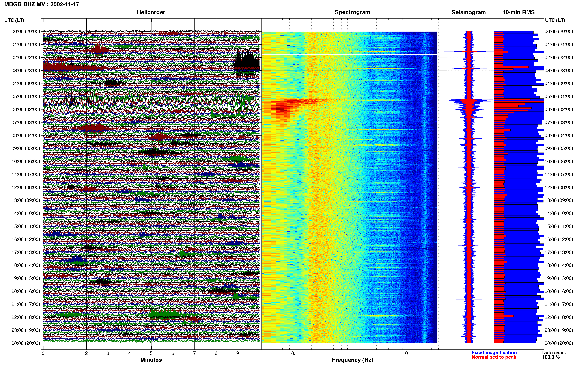Image resolution: width=588 pixels, height=368 pixels.
Task: Click the '9' minutes tick label
Action: coord(238,353)
